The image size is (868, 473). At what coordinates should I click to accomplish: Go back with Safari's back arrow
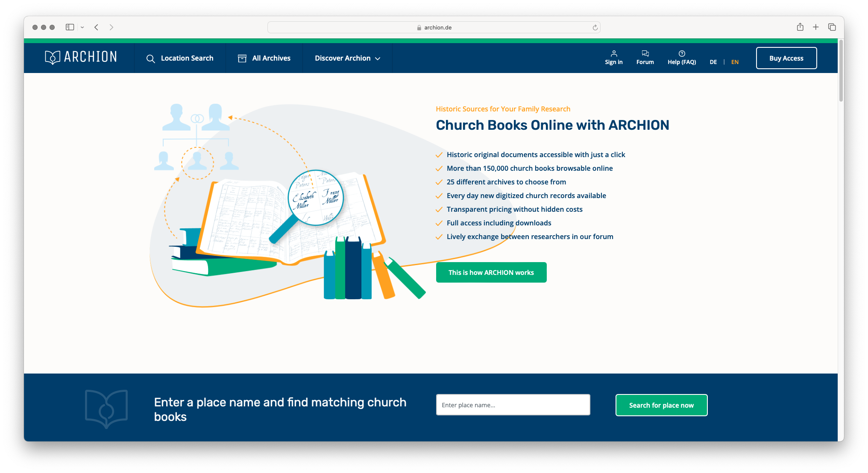coord(97,27)
